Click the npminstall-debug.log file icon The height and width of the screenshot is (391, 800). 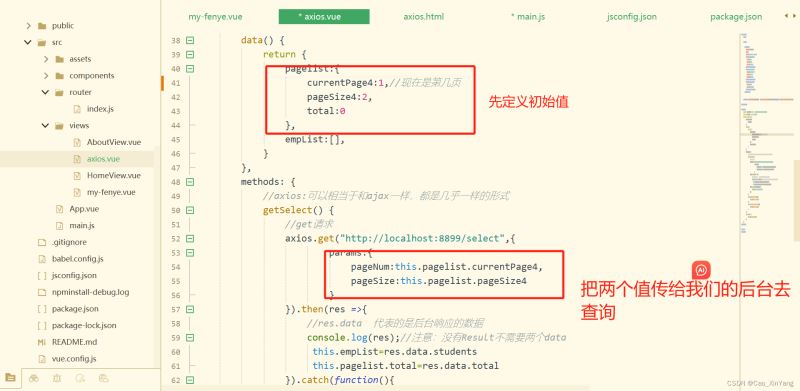(42, 292)
